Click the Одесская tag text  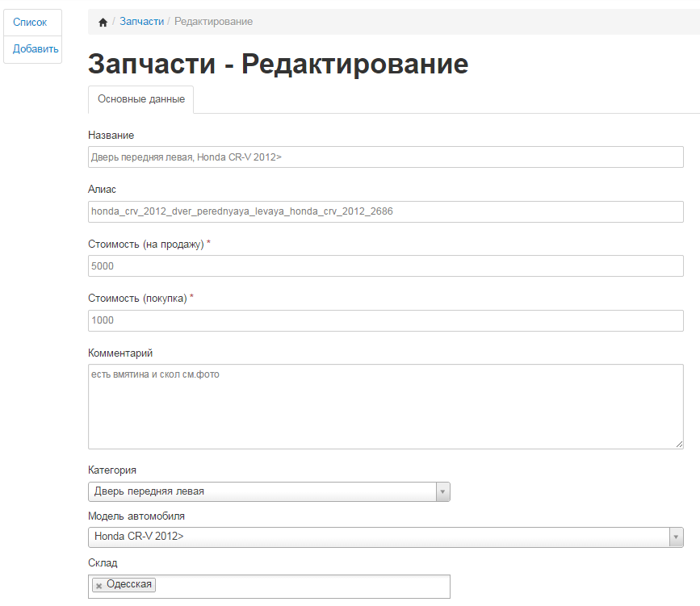point(129,585)
